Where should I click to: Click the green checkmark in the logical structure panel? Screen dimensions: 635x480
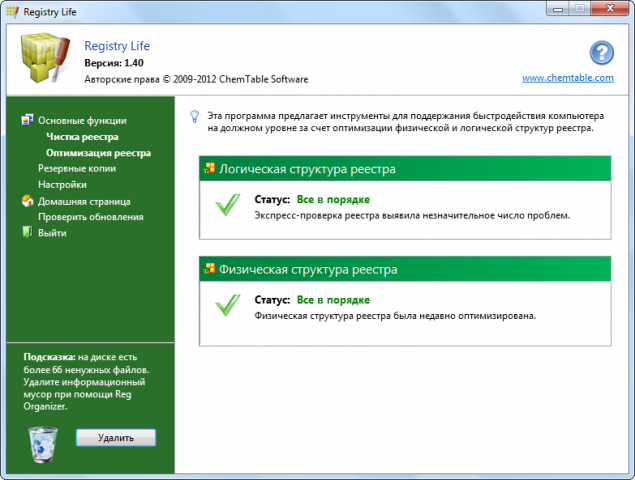(x=228, y=205)
